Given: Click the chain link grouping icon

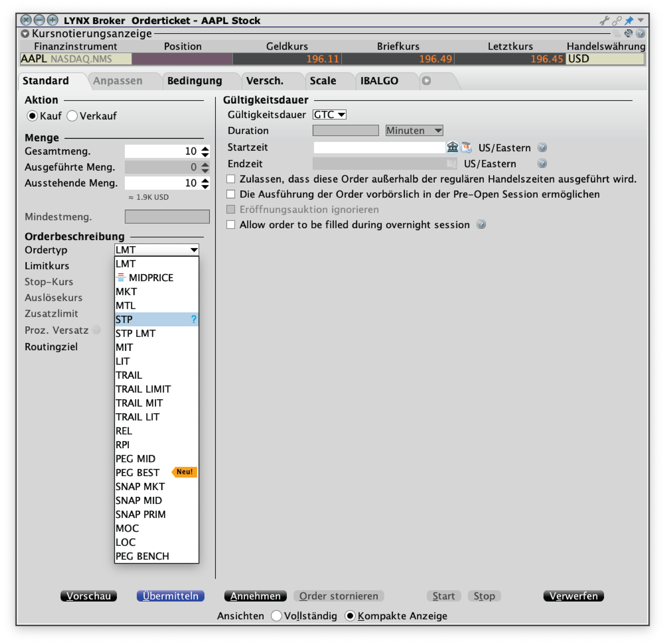Looking at the screenshot, I should (x=616, y=21).
